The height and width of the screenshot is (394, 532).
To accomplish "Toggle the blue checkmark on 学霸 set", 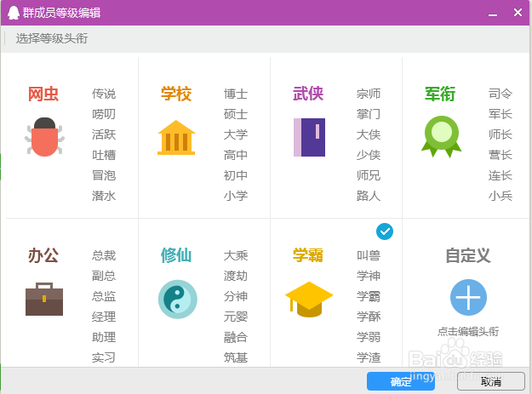I will pyautogui.click(x=385, y=231).
